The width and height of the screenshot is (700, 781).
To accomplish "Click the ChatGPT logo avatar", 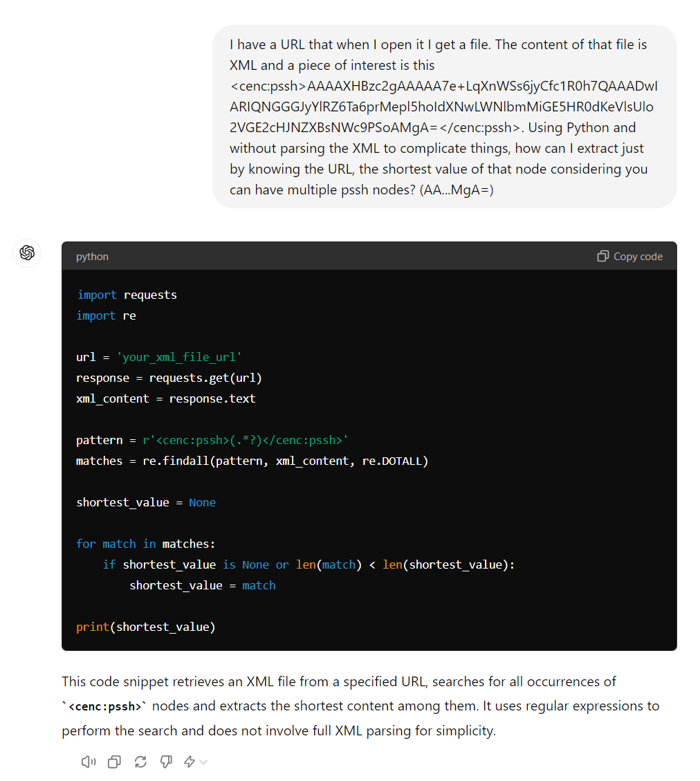I will click(28, 253).
